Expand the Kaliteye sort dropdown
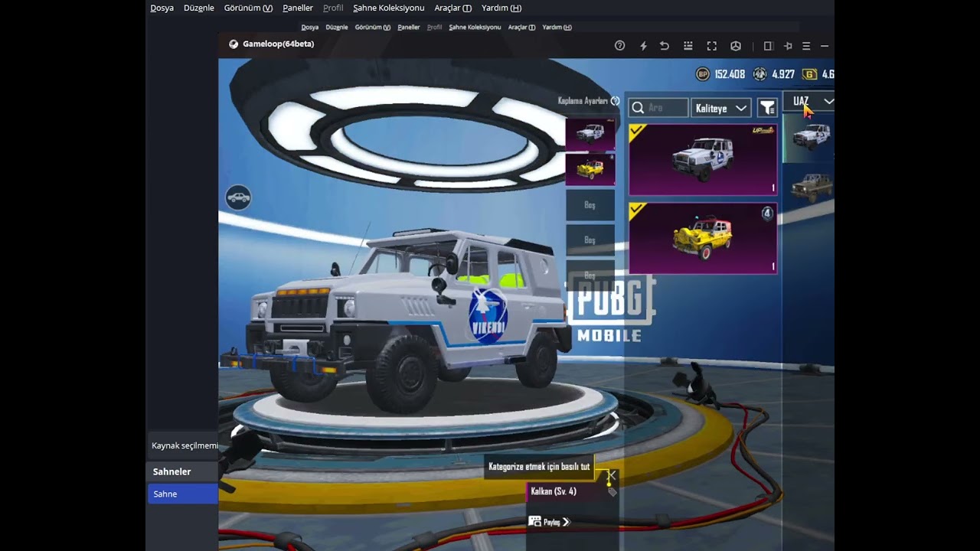 (721, 108)
